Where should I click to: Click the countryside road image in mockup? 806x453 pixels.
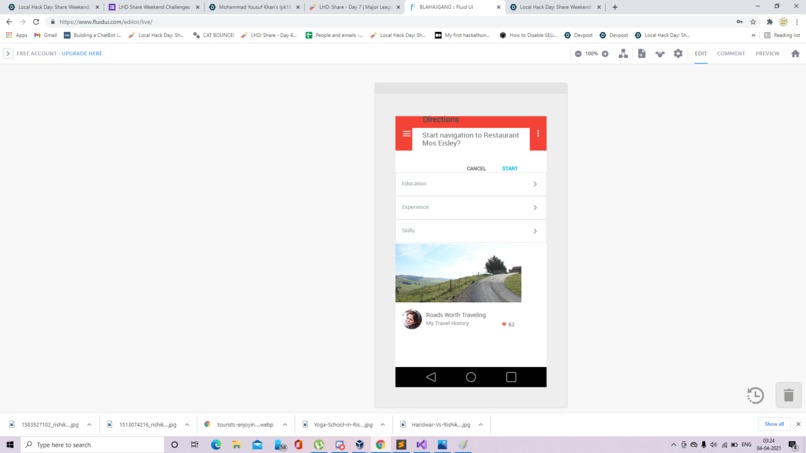(458, 274)
